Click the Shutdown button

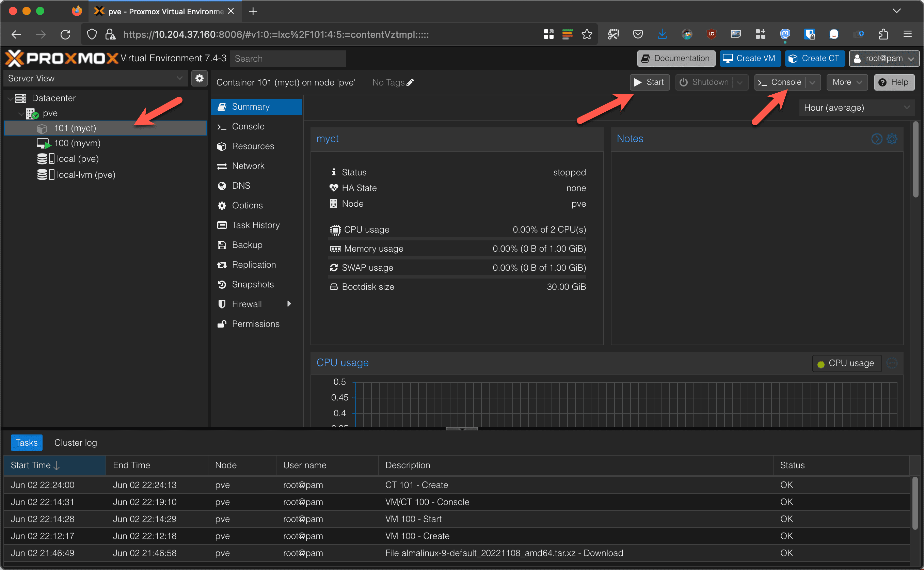[x=704, y=82]
